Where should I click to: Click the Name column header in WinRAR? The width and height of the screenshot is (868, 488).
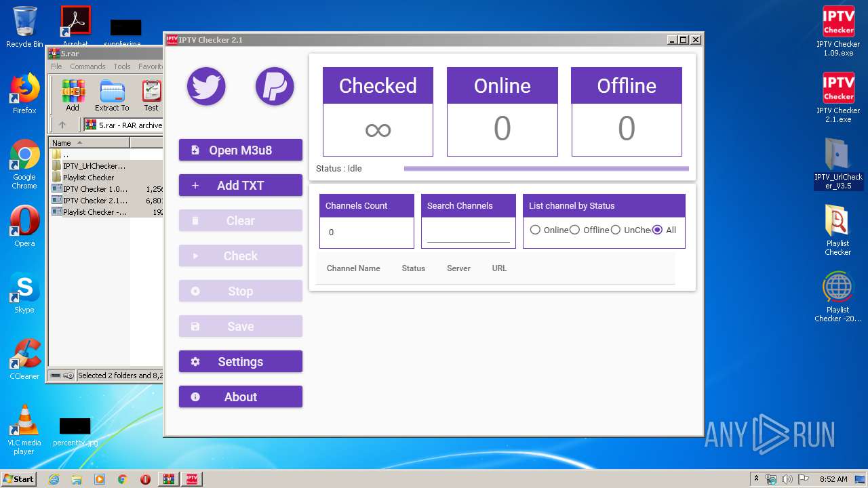(89, 142)
